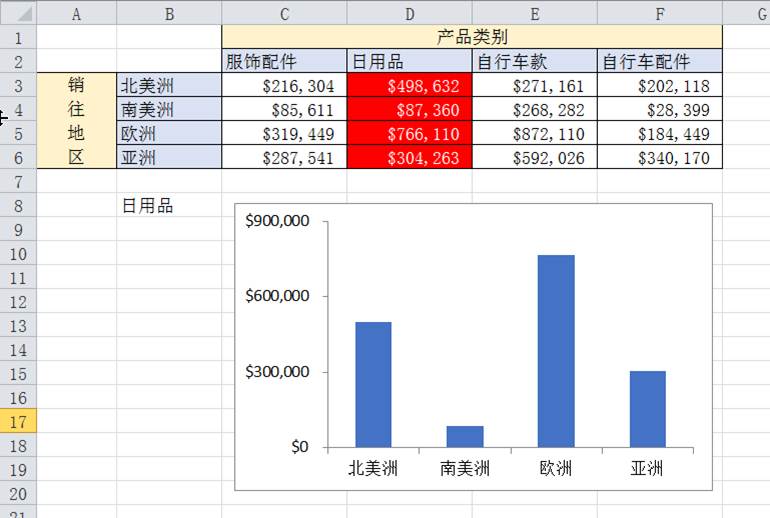Select the column D header

pos(409,14)
